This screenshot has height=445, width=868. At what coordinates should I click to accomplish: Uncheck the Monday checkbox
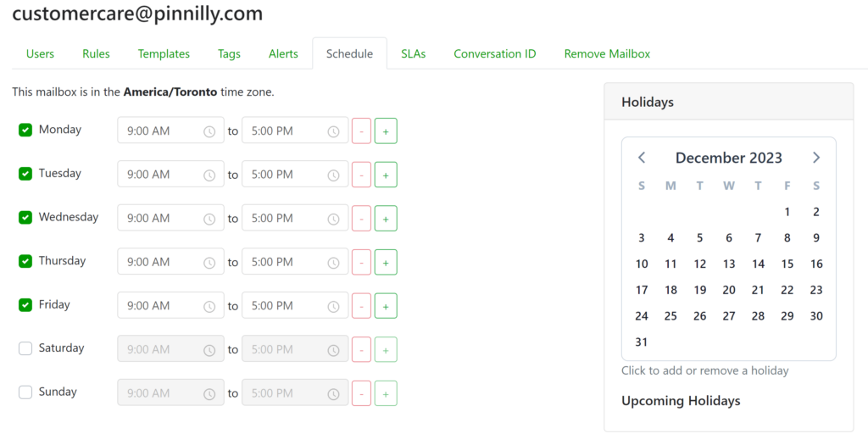25,130
